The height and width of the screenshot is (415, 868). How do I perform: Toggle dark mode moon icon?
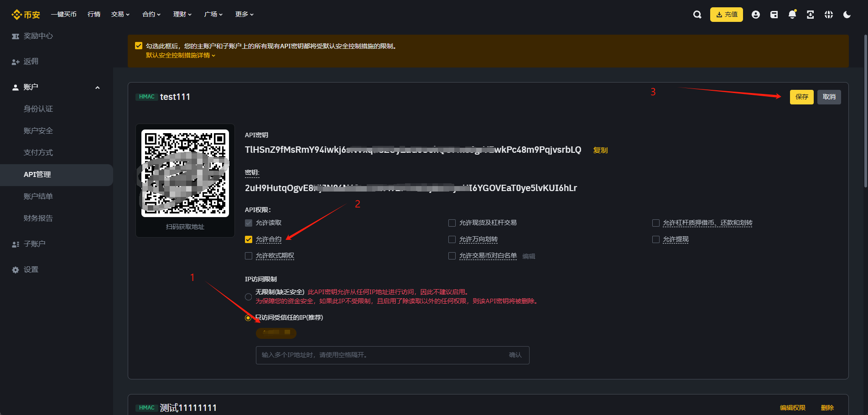click(847, 15)
